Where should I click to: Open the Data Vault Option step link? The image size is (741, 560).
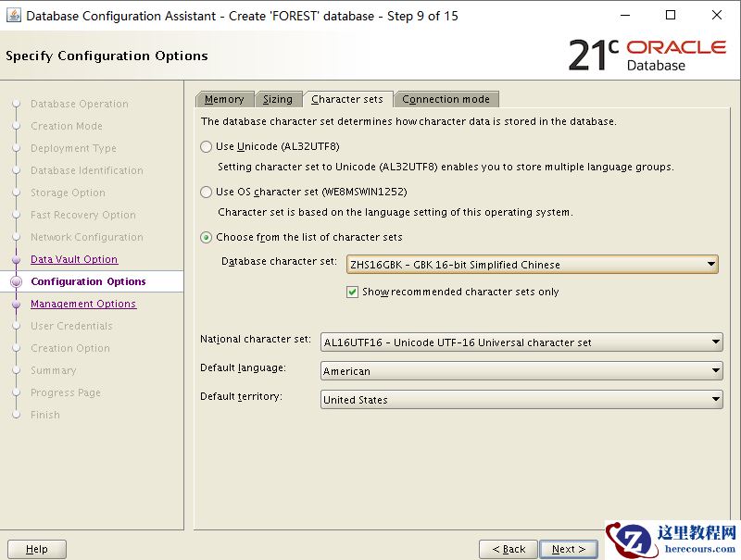[74, 259]
